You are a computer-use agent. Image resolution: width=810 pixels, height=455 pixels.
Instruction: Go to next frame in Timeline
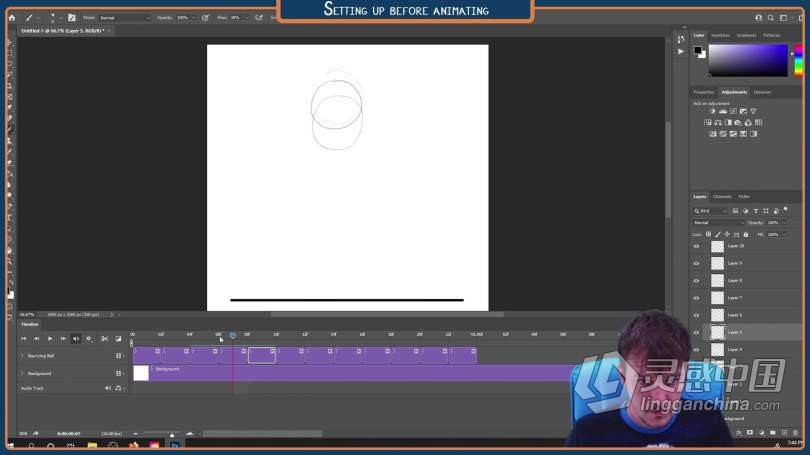point(63,339)
